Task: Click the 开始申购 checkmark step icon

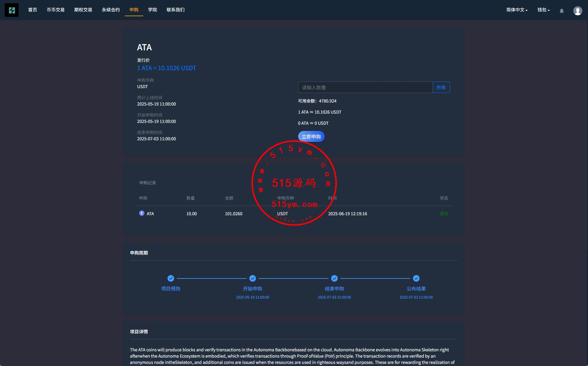Action: pos(253,278)
